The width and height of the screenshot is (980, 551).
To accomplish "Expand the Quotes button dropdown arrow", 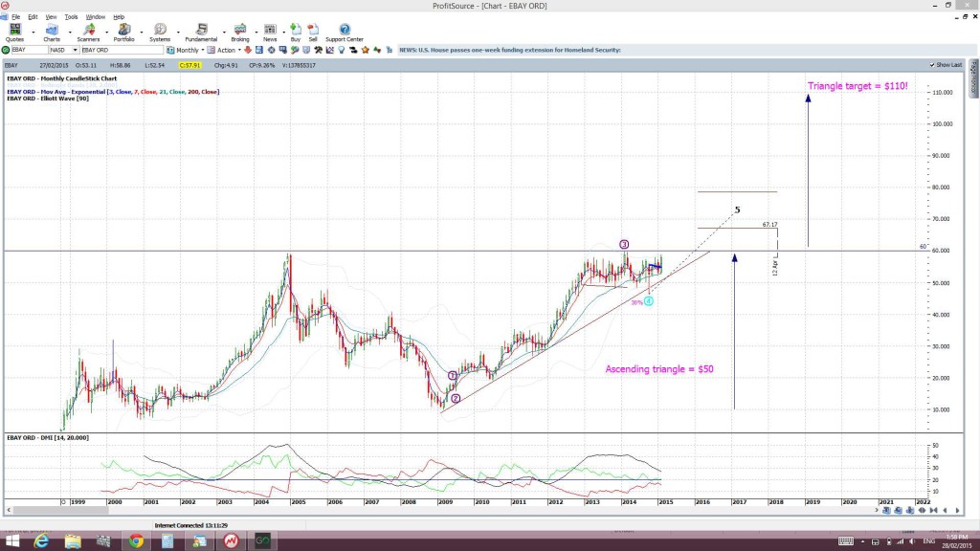I will click(33, 33).
